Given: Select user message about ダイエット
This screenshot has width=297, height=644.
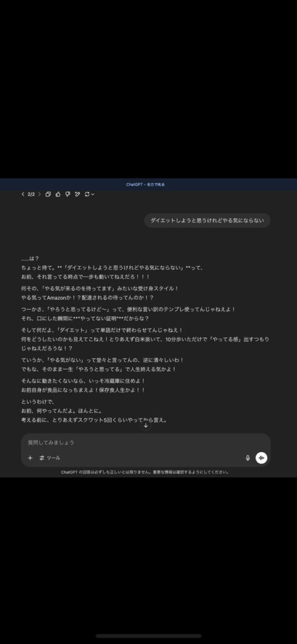Looking at the screenshot, I should 207,221.
